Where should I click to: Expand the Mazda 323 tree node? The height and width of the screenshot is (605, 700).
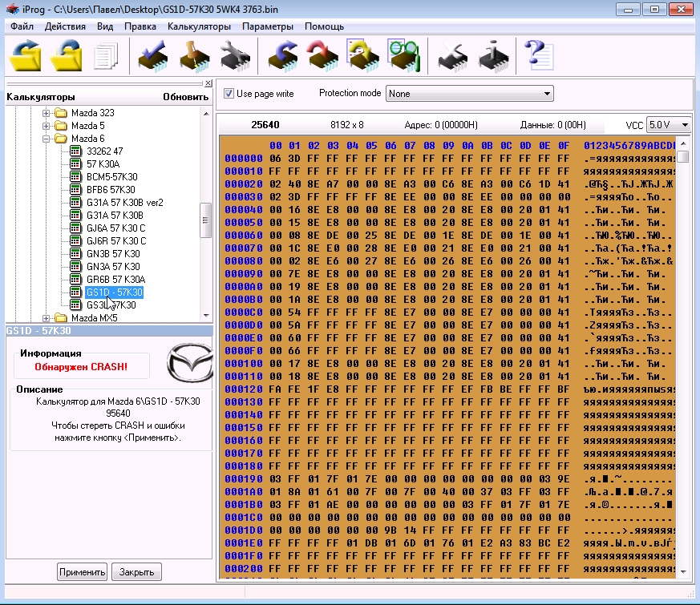click(46, 113)
